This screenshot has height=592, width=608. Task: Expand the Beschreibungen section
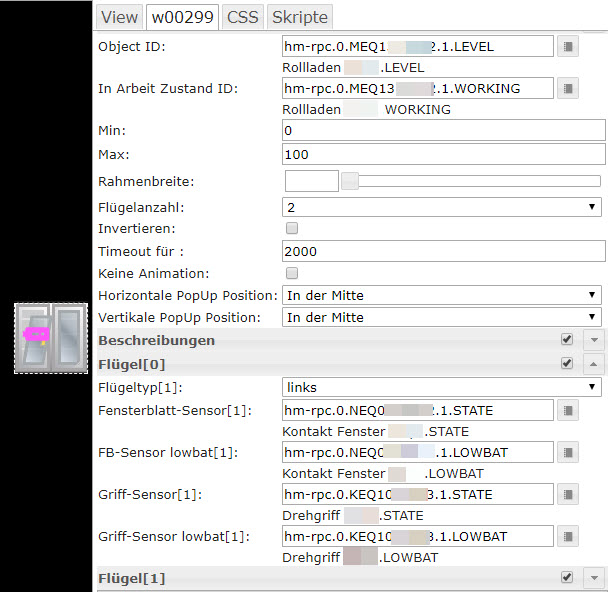click(592, 340)
